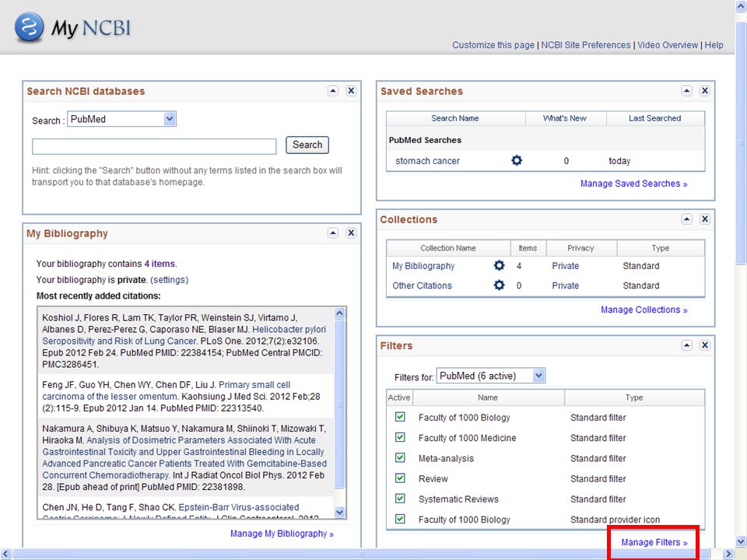Open the Video Overview link
Viewport: 747px width, 560px height.
pyautogui.click(x=668, y=45)
